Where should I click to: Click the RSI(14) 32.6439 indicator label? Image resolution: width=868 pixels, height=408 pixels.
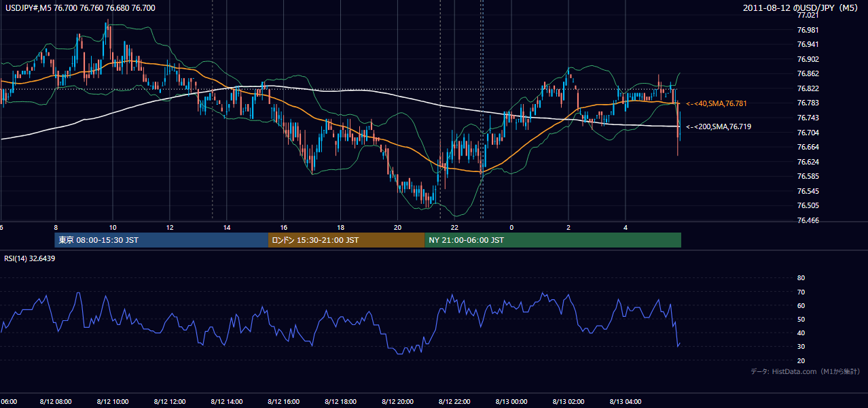pos(30,258)
